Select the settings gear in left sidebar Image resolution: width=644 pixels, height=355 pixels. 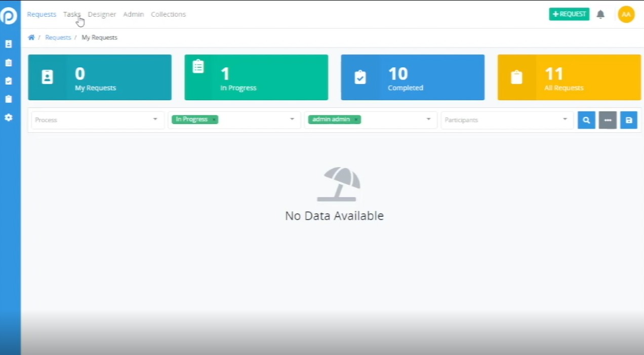pyautogui.click(x=9, y=117)
